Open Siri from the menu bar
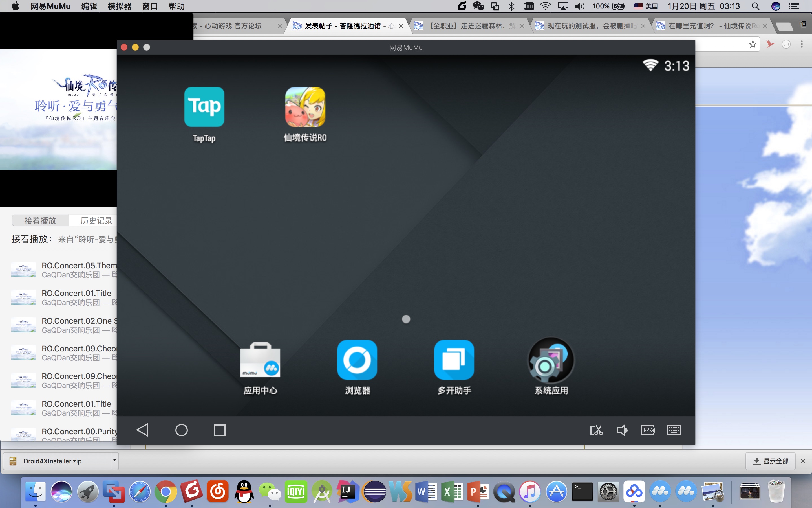Image resolution: width=812 pixels, height=508 pixels. (776, 6)
